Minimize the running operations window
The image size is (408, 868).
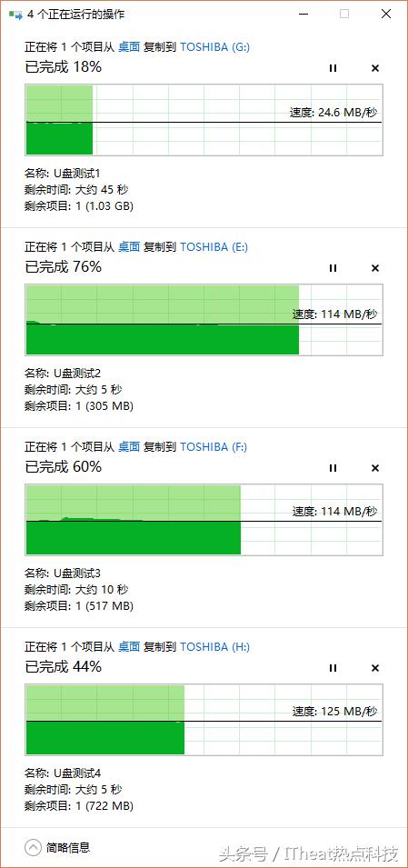303,15
